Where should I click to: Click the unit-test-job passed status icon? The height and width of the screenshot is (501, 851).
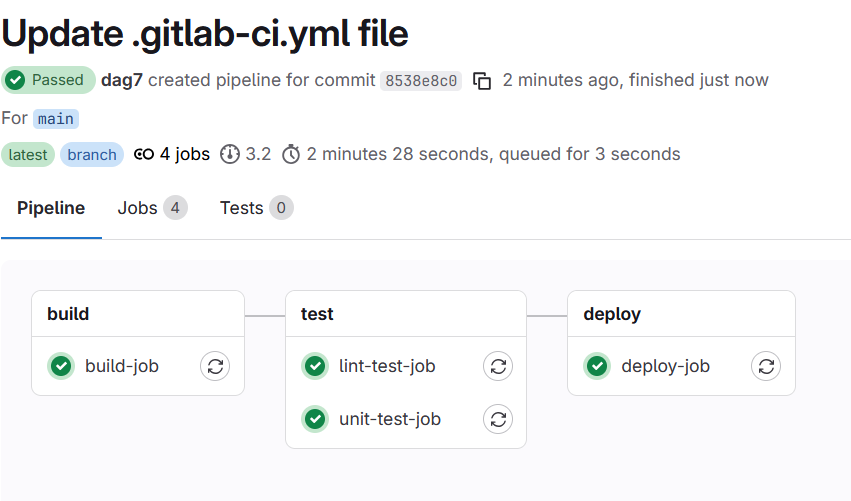pyautogui.click(x=315, y=419)
